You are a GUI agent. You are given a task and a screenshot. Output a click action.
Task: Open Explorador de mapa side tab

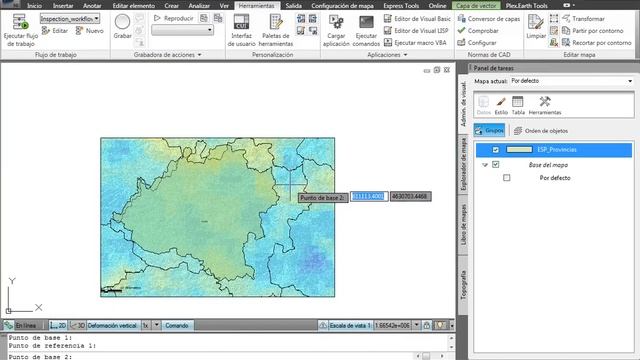coord(463,164)
